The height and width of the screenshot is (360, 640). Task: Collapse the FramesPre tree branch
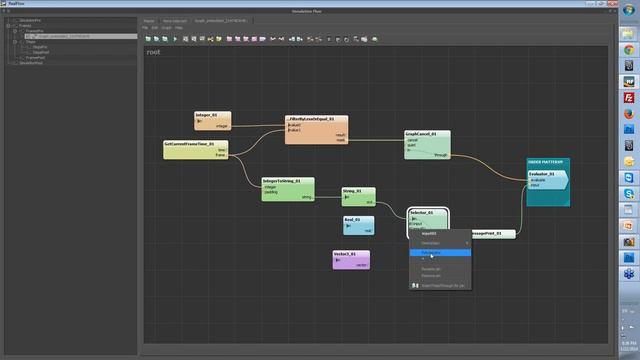tap(15, 31)
